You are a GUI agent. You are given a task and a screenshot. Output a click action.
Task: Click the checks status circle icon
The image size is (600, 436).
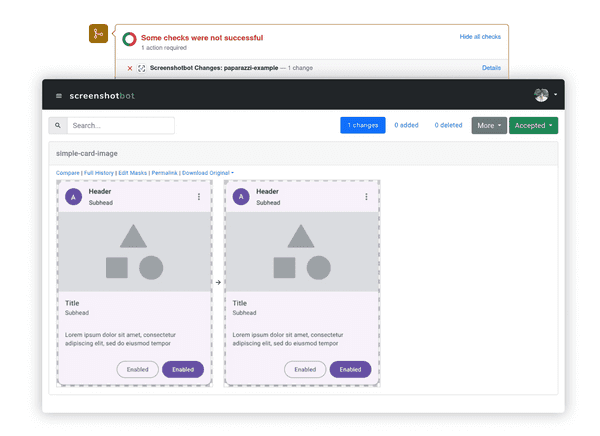point(129,39)
